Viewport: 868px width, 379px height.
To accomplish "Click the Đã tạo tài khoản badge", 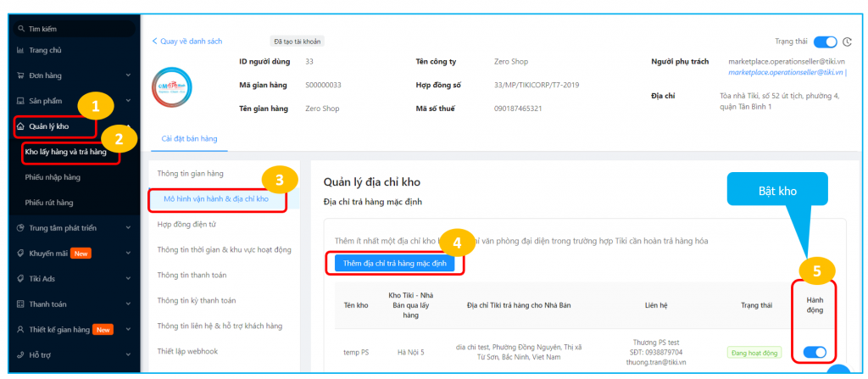I will [x=298, y=42].
